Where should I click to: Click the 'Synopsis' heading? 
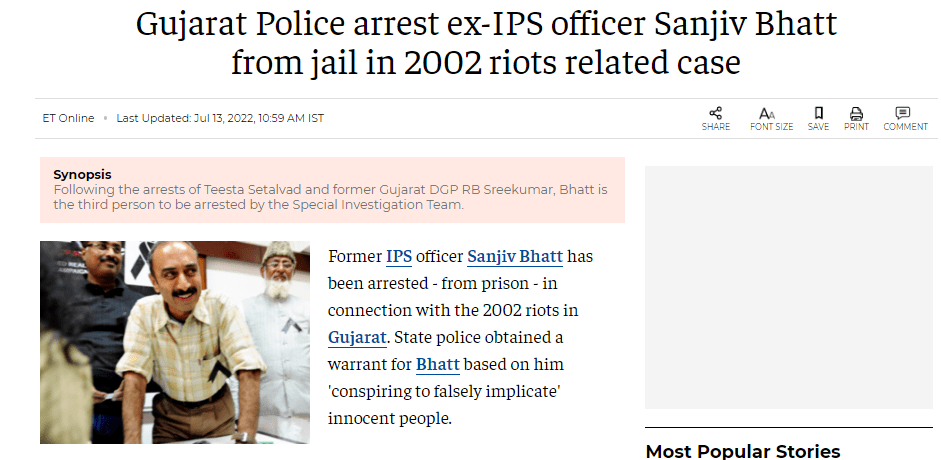pos(82,174)
